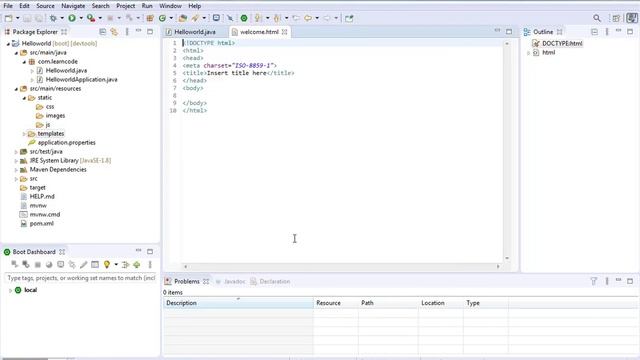This screenshot has height=360, width=640.
Task: Click the Run with coverage toolbar icon
Action: 91,18
